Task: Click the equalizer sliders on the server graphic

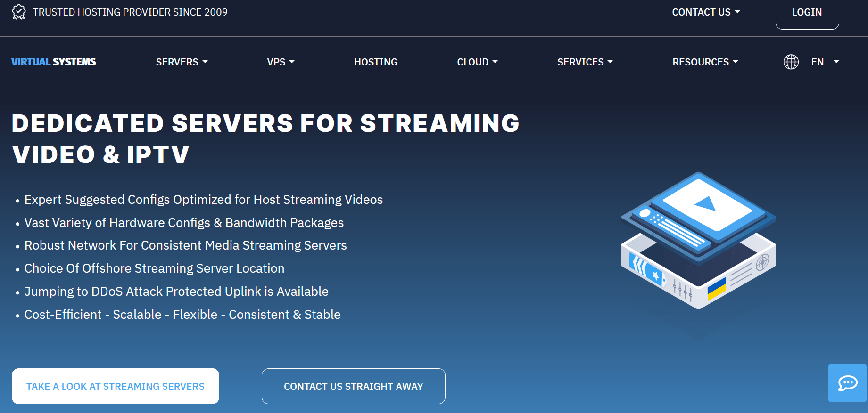Action: pyautogui.click(x=682, y=290)
